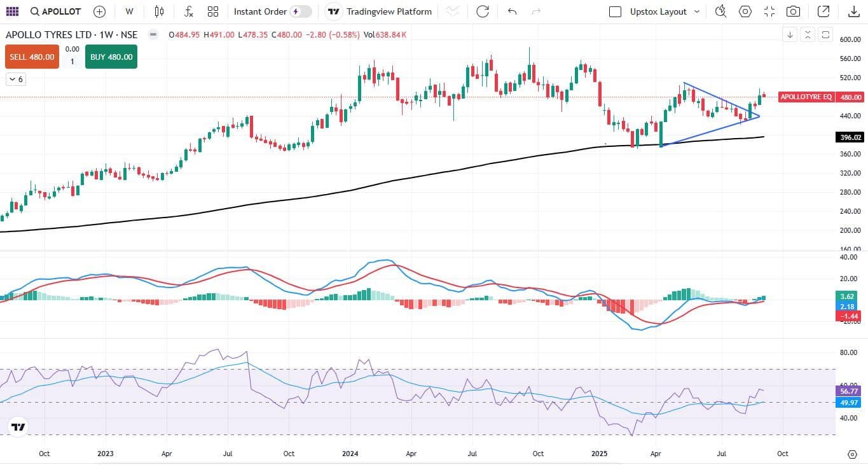Click the Tradingview Platform button
The width and height of the screenshot is (868, 465).
[x=379, y=11]
